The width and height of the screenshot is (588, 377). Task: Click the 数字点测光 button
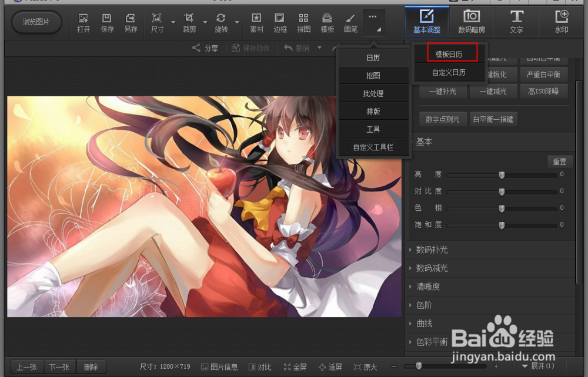coord(443,119)
